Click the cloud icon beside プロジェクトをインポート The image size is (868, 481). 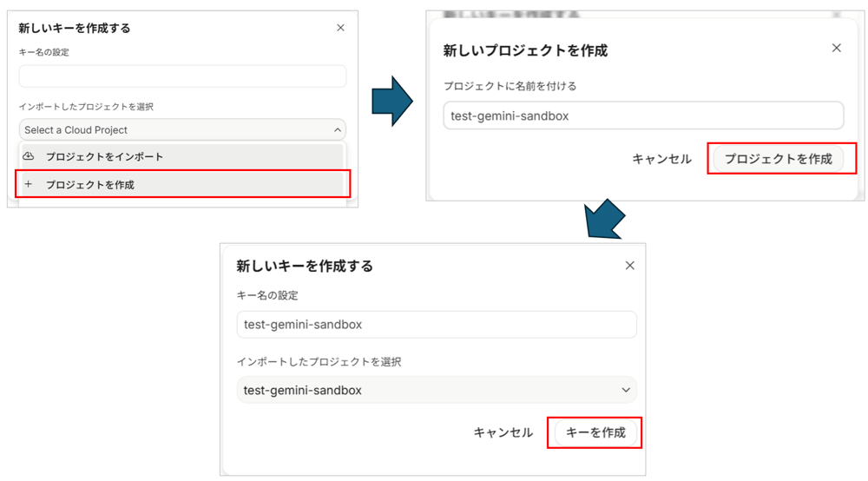[x=29, y=156]
